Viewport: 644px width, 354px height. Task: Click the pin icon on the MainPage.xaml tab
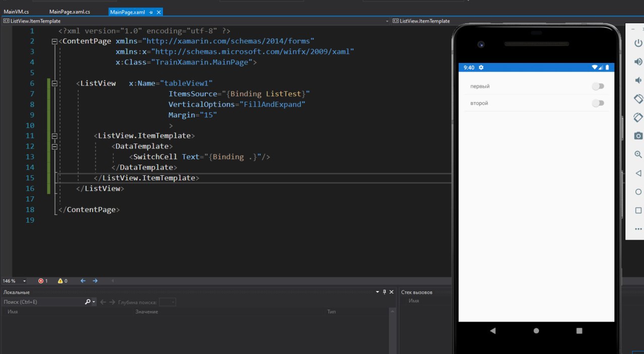click(x=151, y=12)
